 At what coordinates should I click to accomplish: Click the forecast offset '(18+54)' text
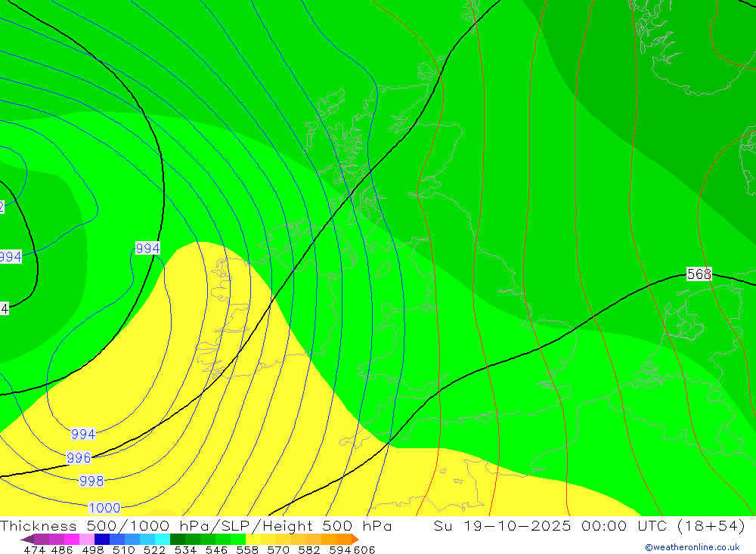point(711,525)
